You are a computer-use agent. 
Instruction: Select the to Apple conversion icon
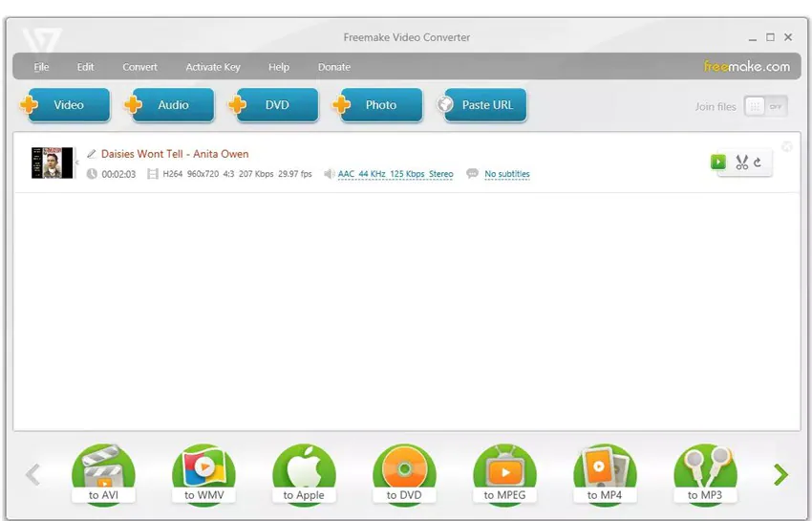tap(304, 474)
